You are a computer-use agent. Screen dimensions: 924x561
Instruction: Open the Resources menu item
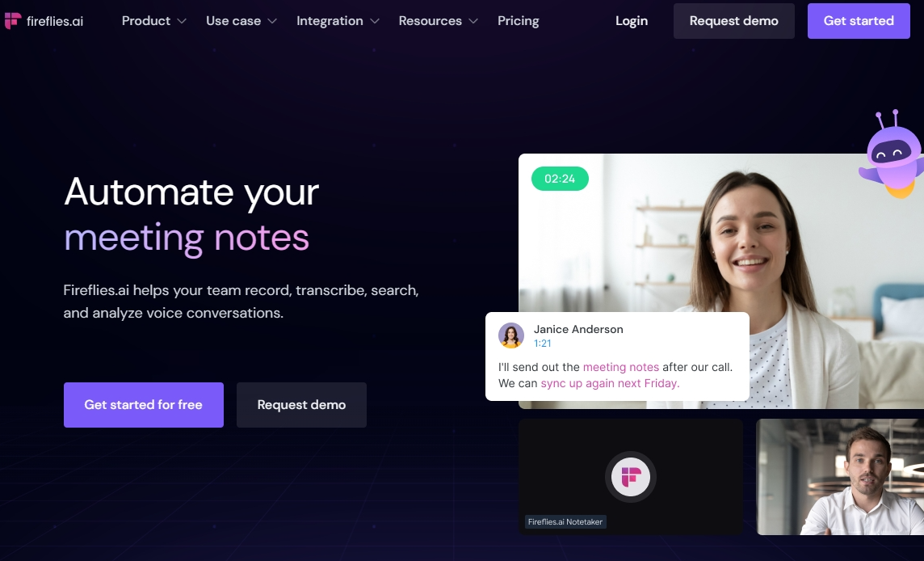[430, 21]
